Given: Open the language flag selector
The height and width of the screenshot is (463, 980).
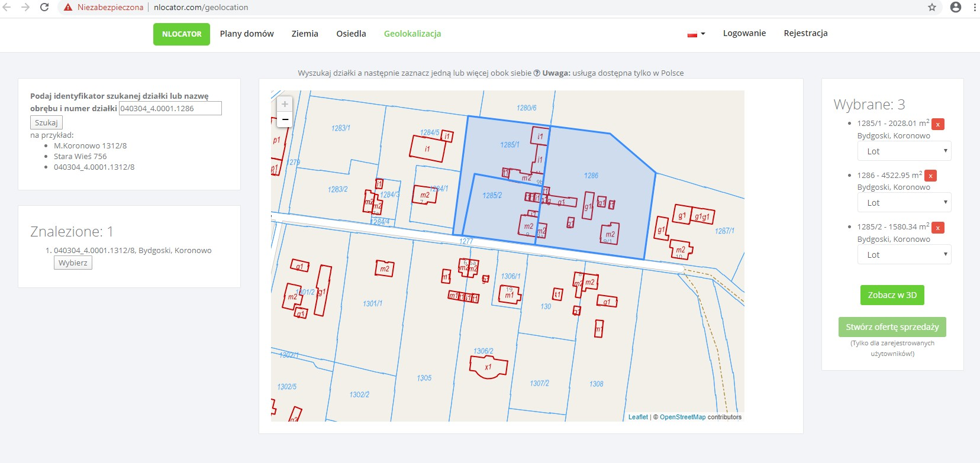Looking at the screenshot, I should pos(696,34).
